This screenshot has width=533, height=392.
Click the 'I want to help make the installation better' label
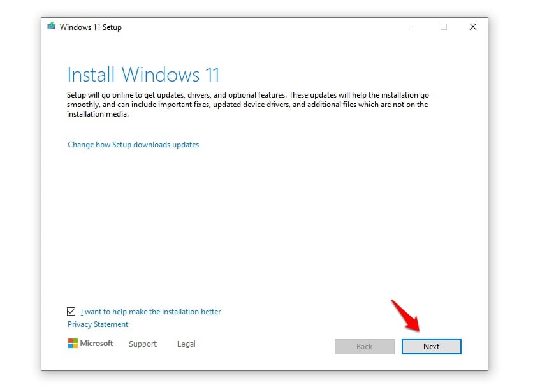coord(150,312)
